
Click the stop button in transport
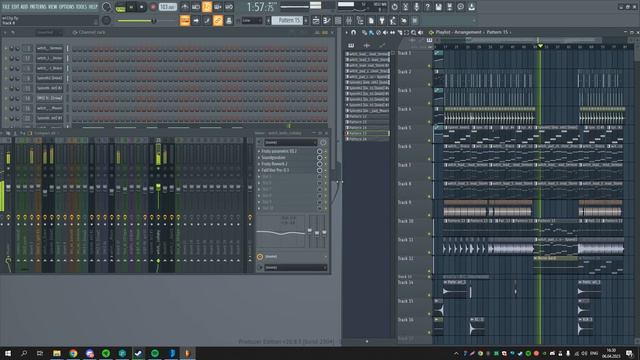[142, 7]
